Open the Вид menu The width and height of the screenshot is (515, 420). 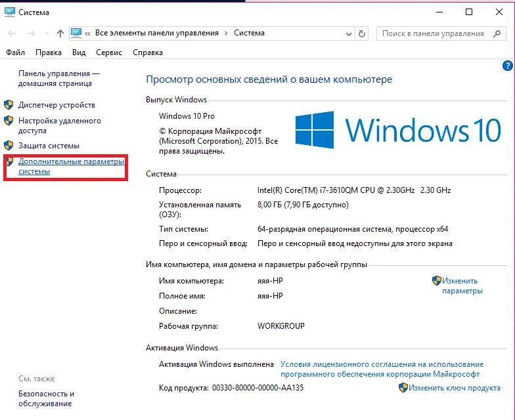coord(79,52)
